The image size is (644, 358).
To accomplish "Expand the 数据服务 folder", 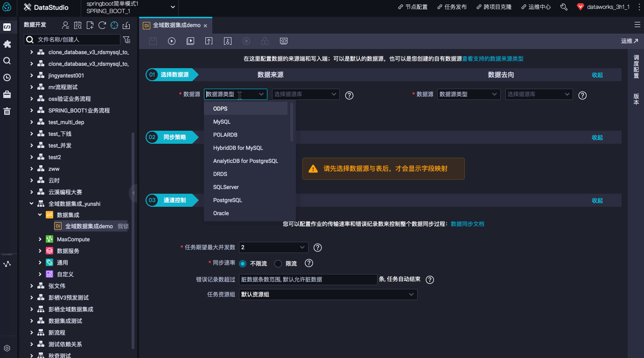I will [x=40, y=251].
